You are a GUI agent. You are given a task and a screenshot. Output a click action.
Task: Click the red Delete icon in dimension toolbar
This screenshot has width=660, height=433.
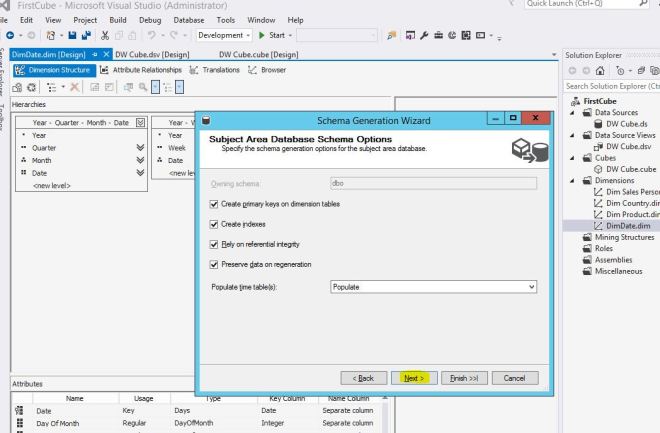76,88
